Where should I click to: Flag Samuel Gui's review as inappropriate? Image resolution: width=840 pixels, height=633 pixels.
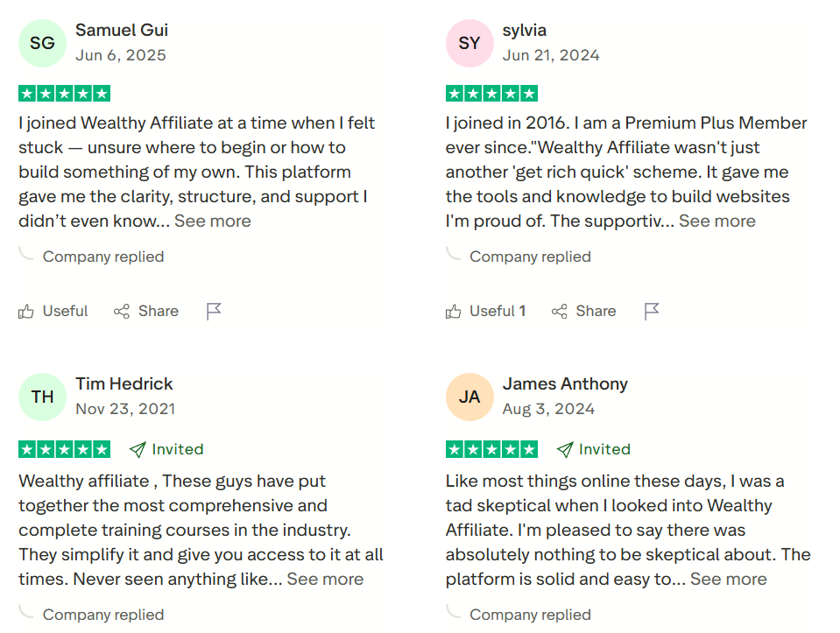214,311
